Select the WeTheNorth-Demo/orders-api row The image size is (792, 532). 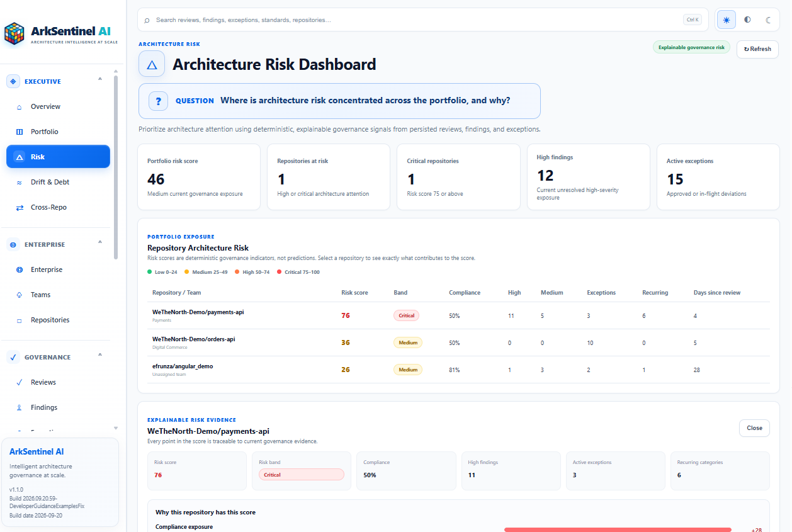(458, 342)
